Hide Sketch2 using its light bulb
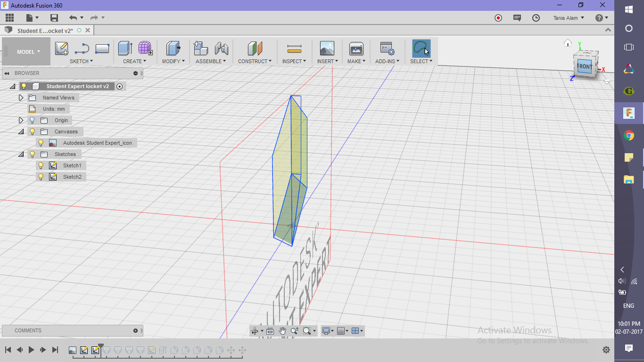Viewport: 644px width, 362px height. [x=41, y=177]
